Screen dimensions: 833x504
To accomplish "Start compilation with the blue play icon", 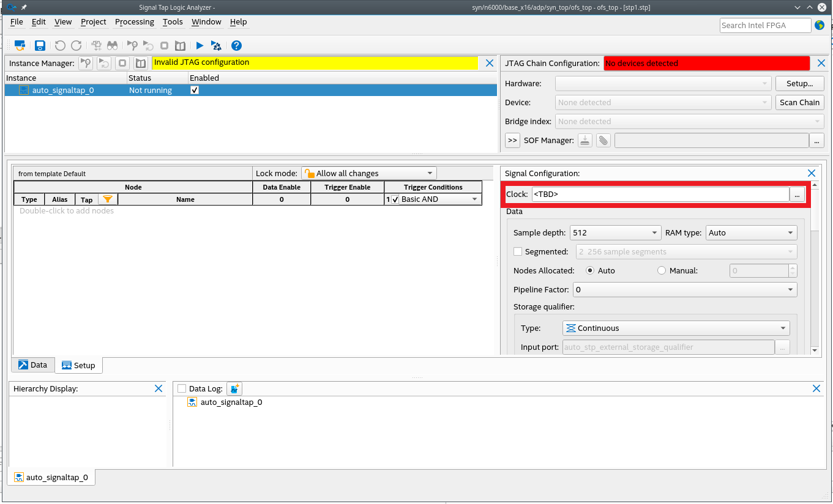I will 200,45.
